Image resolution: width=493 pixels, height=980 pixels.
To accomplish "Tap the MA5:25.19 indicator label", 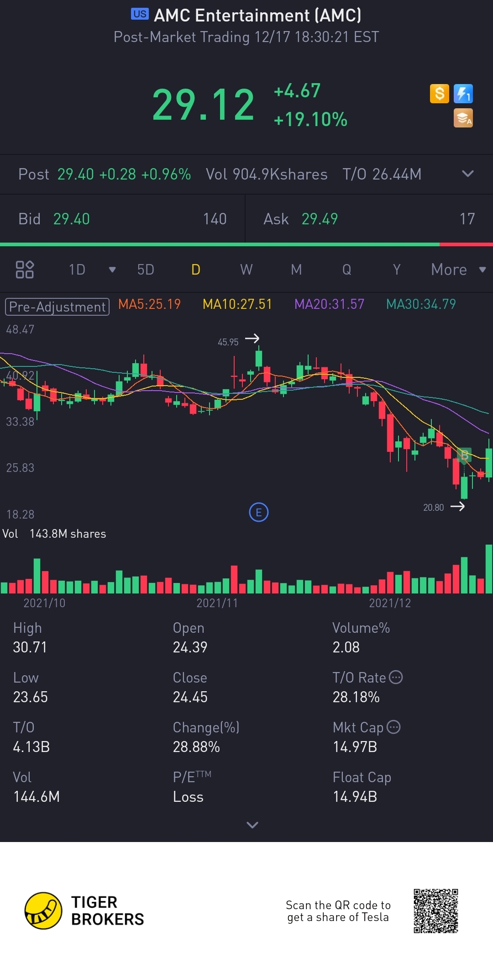I will coord(149,304).
